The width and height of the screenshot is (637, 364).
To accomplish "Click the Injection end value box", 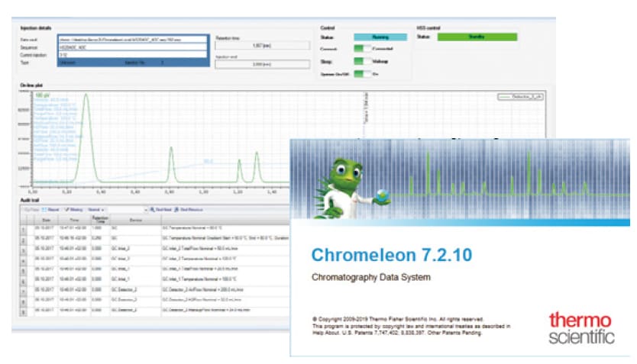I will (263, 64).
